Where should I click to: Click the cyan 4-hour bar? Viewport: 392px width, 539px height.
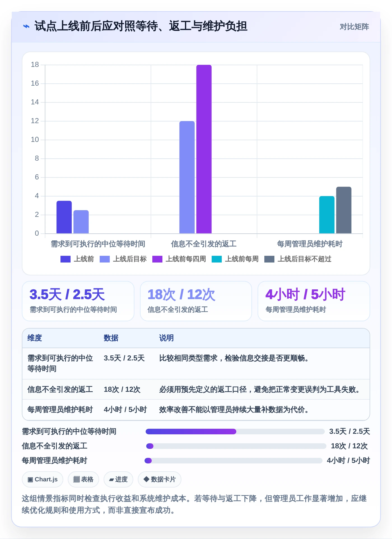tap(327, 215)
